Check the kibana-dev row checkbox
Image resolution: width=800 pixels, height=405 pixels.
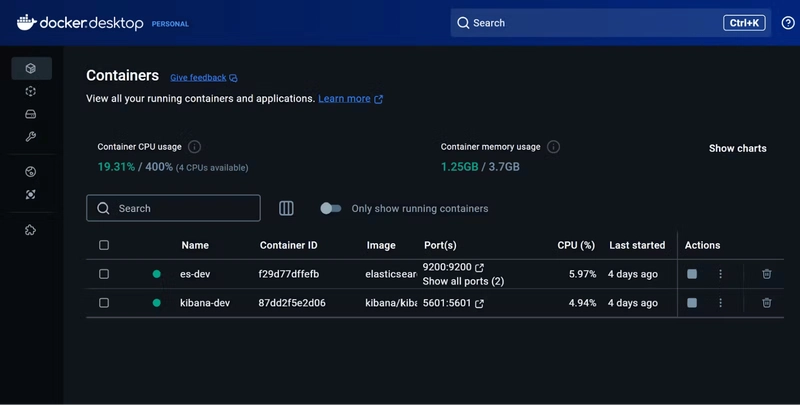(104, 303)
